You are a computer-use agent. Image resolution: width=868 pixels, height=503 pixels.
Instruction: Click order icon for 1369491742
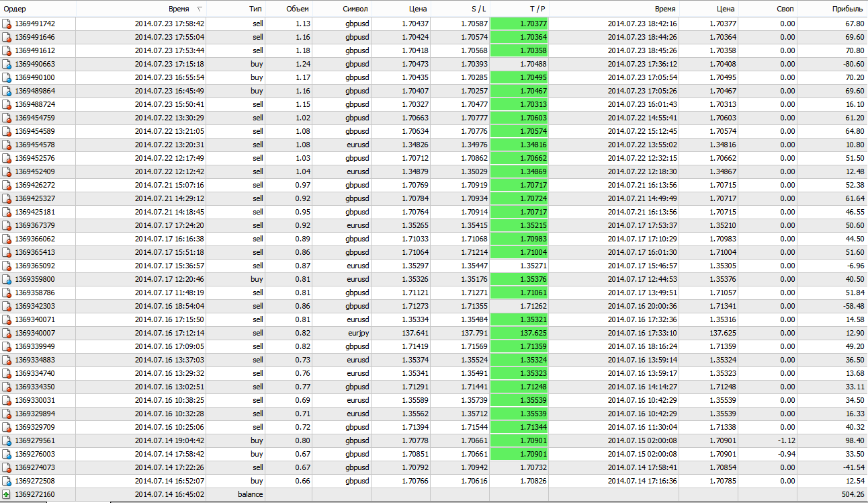tap(7, 24)
